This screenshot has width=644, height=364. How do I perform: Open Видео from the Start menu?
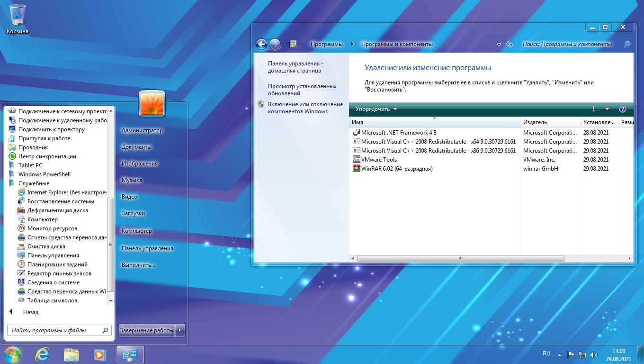[x=129, y=197]
